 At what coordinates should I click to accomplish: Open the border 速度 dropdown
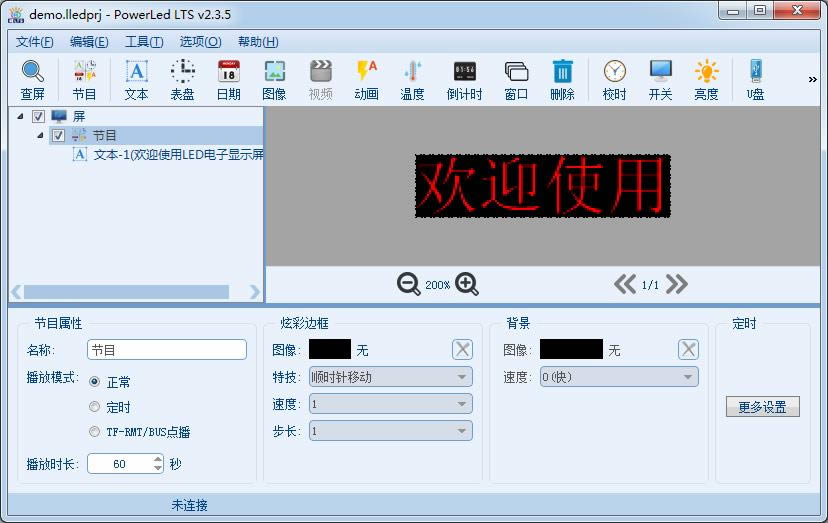[391, 404]
